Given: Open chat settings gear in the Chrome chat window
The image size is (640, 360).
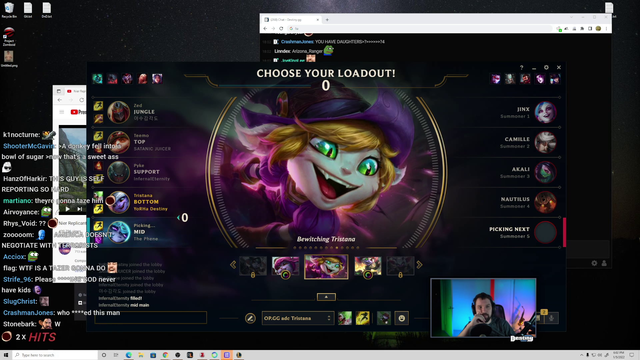Looking at the screenshot, I should click(594, 263).
